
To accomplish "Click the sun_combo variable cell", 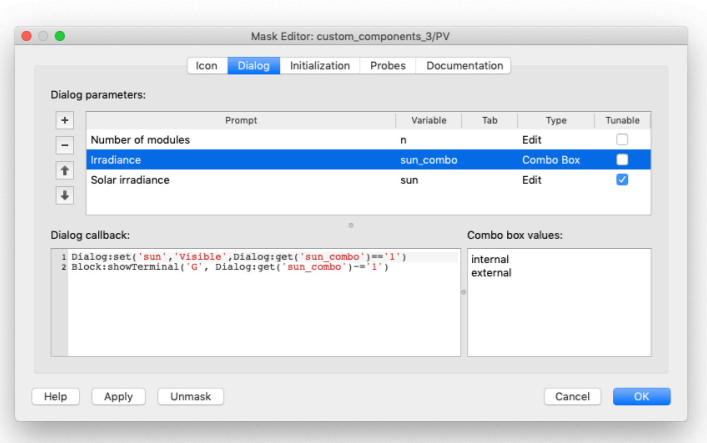I will (428, 160).
